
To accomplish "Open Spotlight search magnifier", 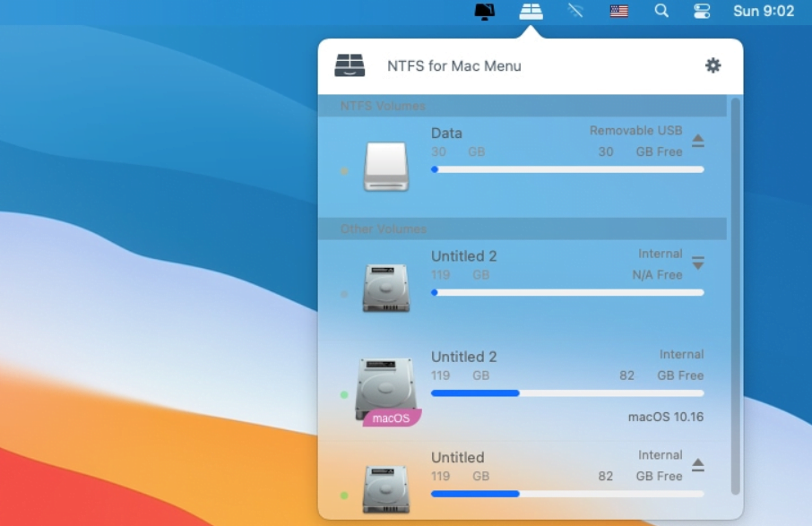I will coord(661,11).
